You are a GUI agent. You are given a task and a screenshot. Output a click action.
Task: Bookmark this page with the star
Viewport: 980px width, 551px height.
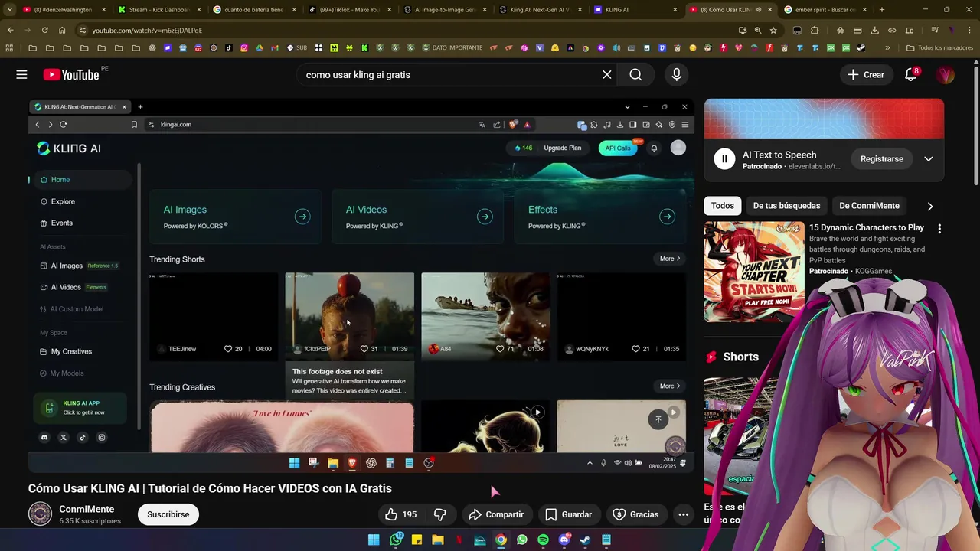[773, 30]
